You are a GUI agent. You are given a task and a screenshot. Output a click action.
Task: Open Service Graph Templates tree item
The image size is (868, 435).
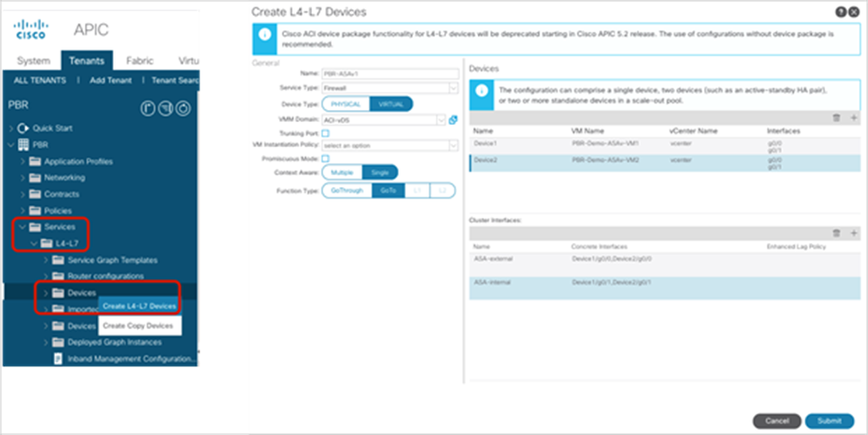pos(113,260)
